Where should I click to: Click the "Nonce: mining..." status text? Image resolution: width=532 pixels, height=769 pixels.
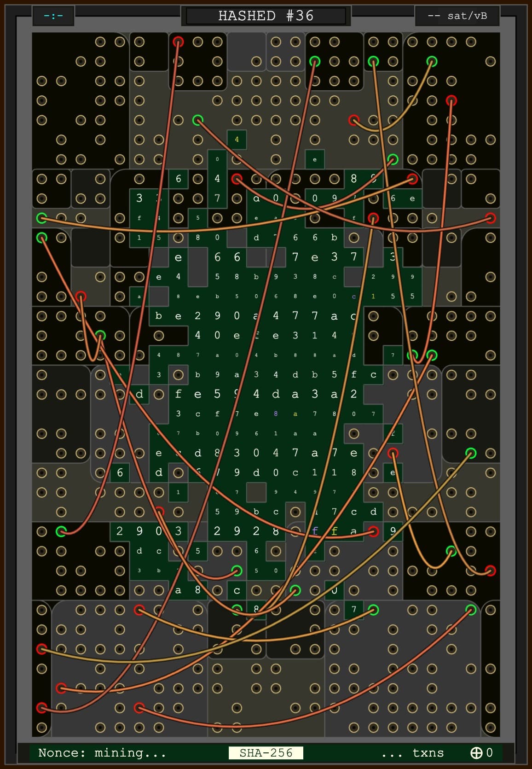click(x=102, y=752)
